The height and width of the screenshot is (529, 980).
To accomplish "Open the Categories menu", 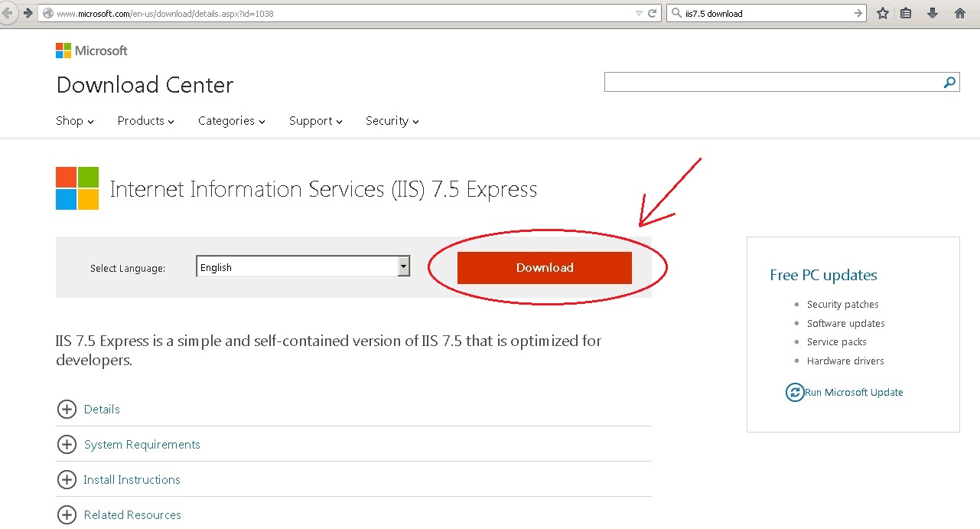I will pyautogui.click(x=232, y=121).
